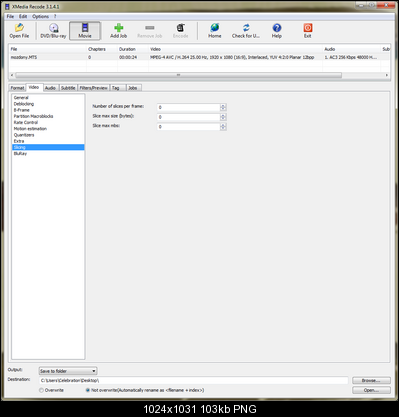The height and width of the screenshot is (417, 399).
Task: Select Deblocking in the settings list
Action: 48,104
